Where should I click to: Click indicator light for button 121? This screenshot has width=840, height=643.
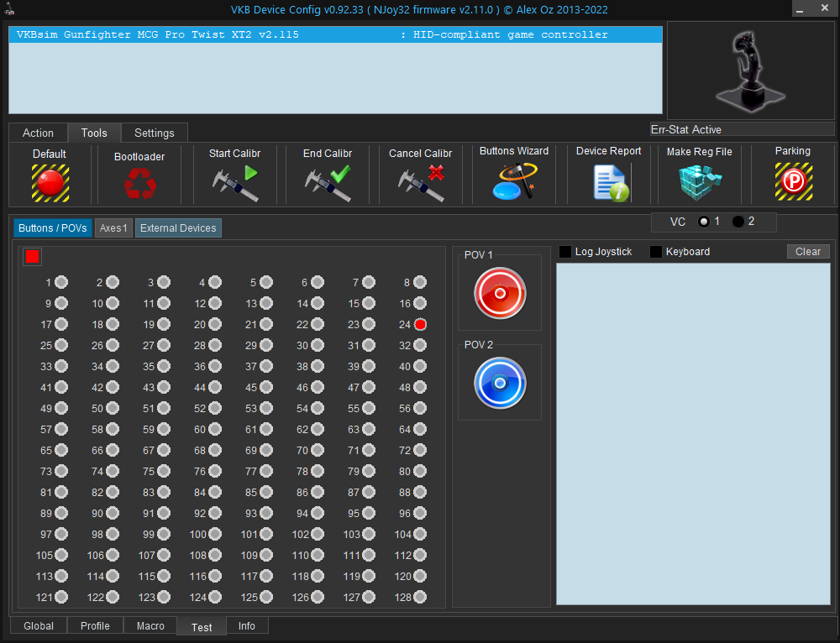tap(61, 597)
